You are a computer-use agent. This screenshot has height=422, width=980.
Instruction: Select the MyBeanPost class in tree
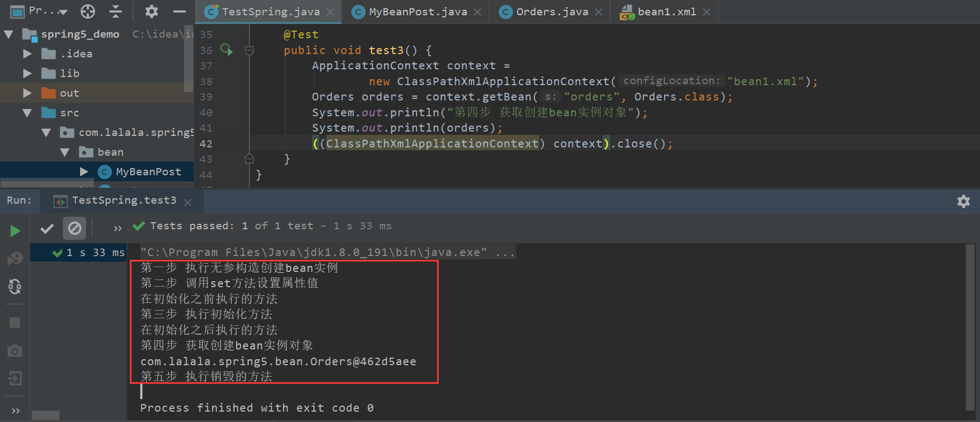[148, 172]
